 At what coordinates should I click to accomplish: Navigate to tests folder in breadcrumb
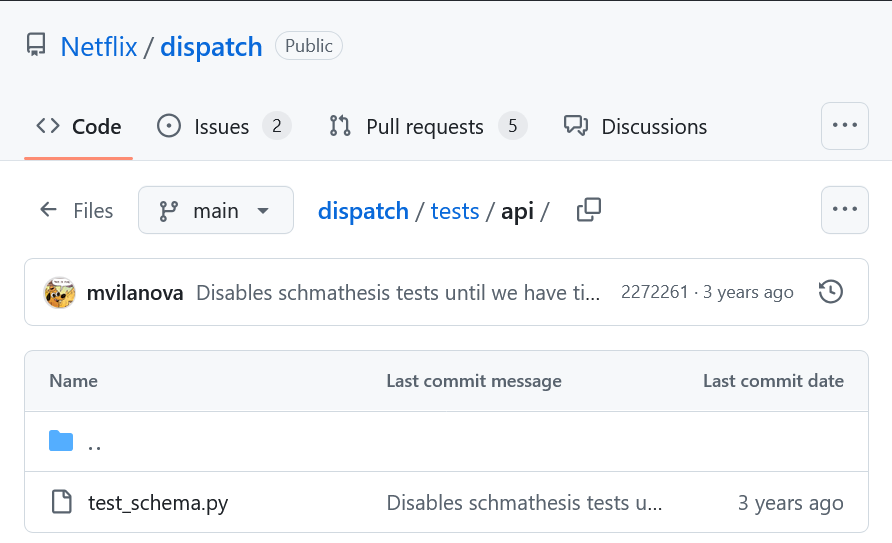point(455,211)
